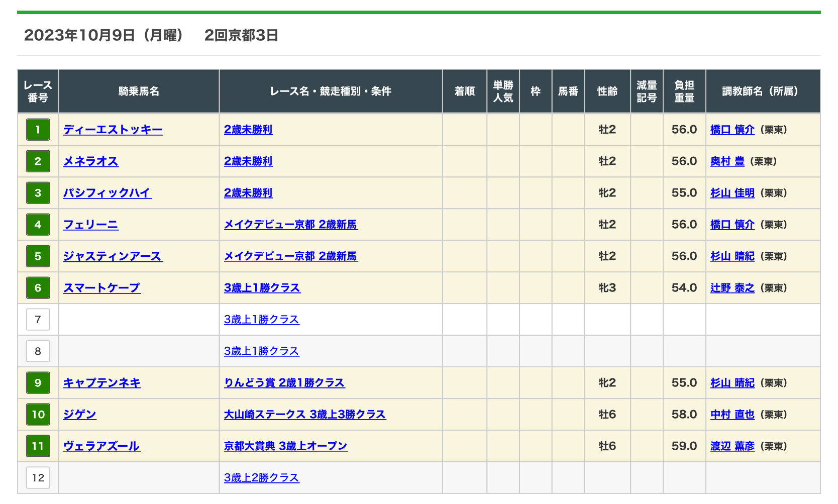The height and width of the screenshot is (504, 838).
Task: Open race 4's メイクデビュー京都 2歳新馬 link
Action: point(291,225)
